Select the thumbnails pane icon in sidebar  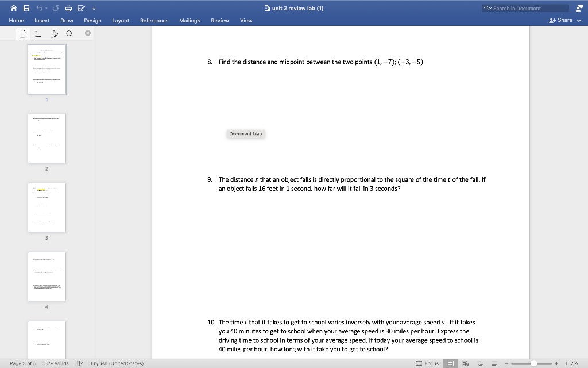click(23, 34)
